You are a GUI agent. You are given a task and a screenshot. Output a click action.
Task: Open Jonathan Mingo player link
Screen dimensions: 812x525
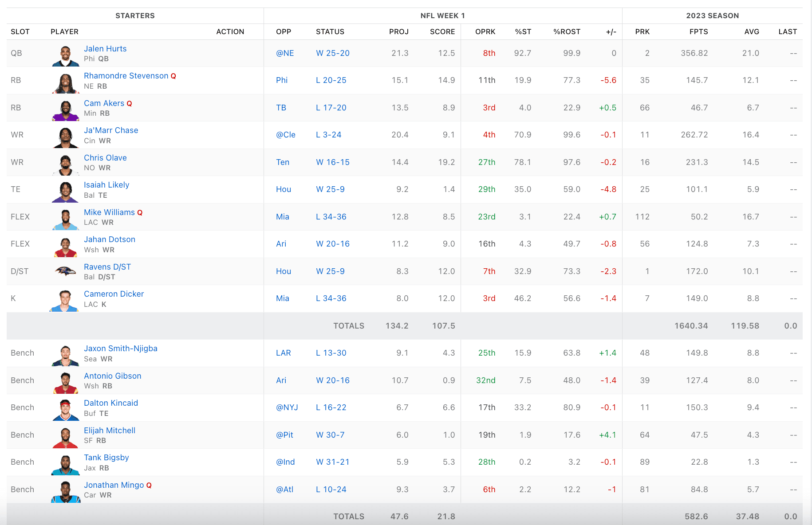coord(114,485)
